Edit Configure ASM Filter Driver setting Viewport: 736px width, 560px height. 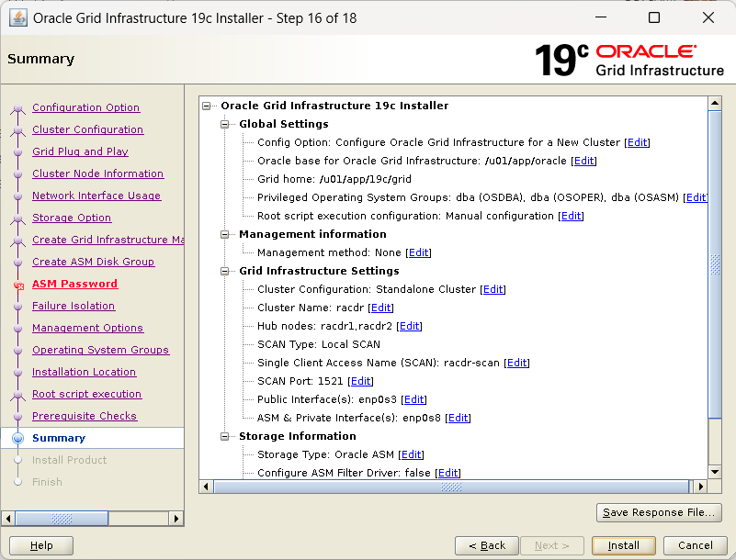pos(447,473)
